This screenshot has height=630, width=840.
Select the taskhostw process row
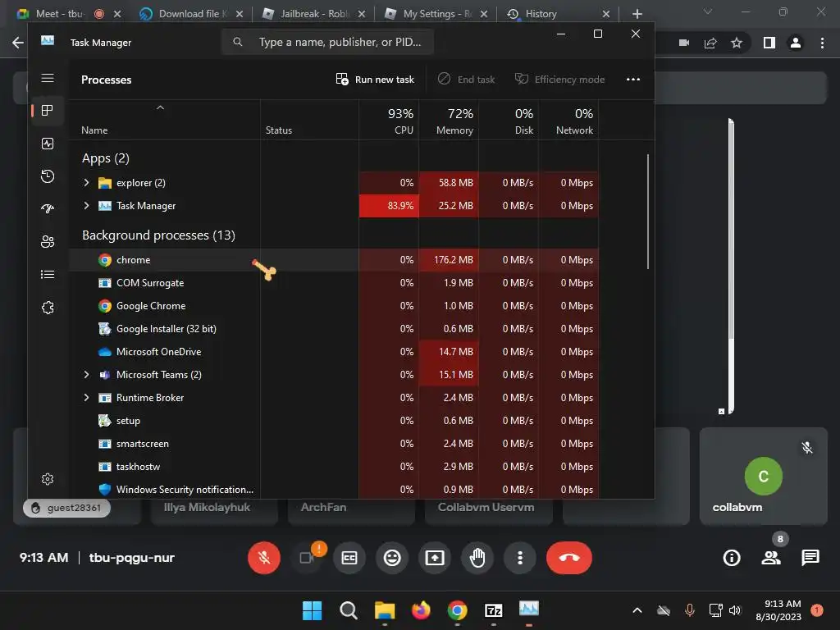tap(333, 467)
